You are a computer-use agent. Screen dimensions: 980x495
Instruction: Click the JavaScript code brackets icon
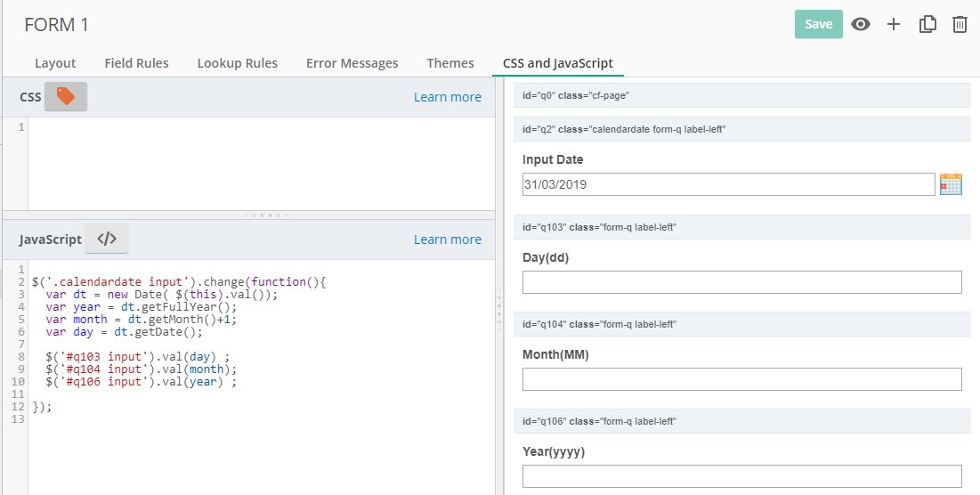(x=107, y=239)
